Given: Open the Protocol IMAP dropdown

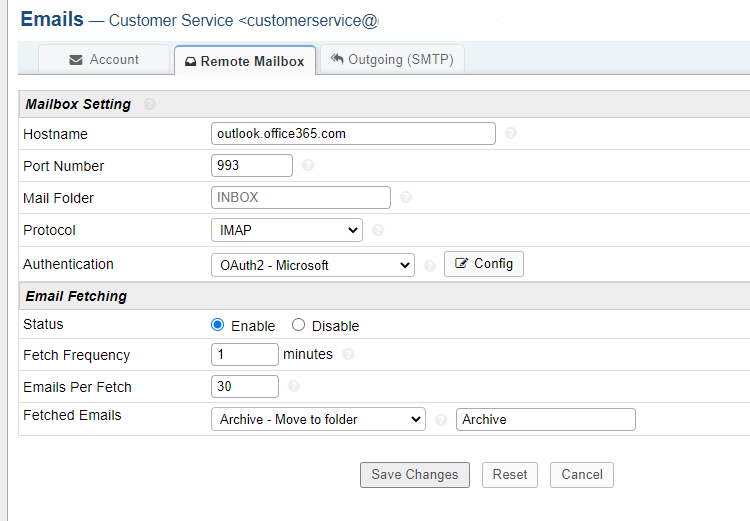Looking at the screenshot, I should pyautogui.click(x=287, y=230).
